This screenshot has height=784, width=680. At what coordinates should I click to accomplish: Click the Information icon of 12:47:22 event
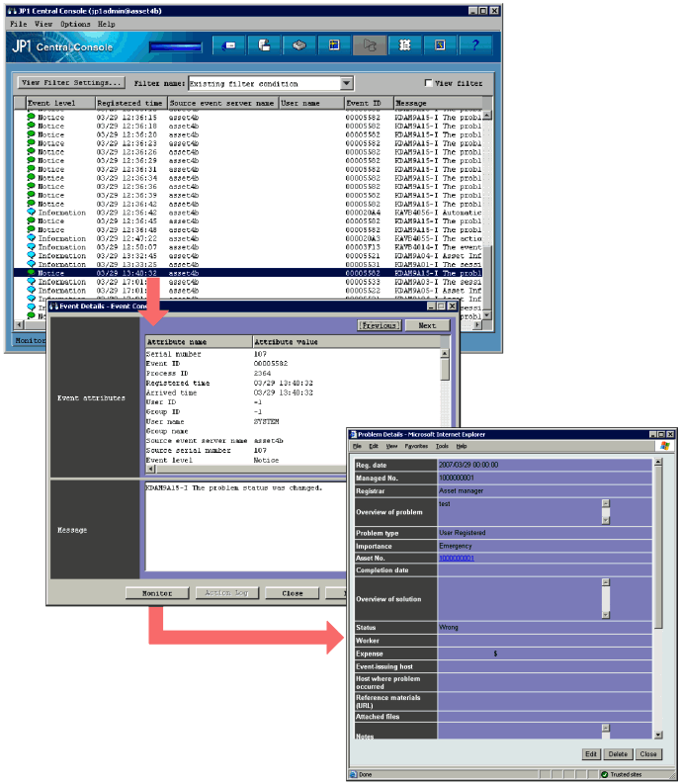[31, 238]
